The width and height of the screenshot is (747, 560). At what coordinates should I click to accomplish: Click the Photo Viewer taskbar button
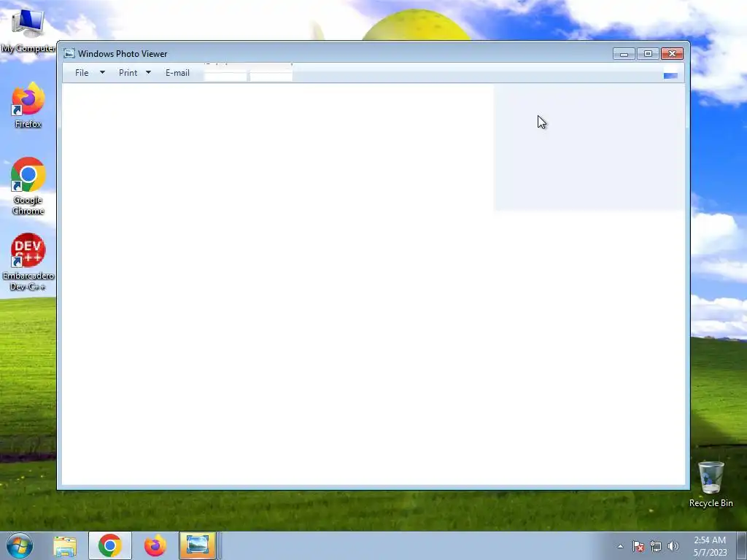tap(198, 545)
